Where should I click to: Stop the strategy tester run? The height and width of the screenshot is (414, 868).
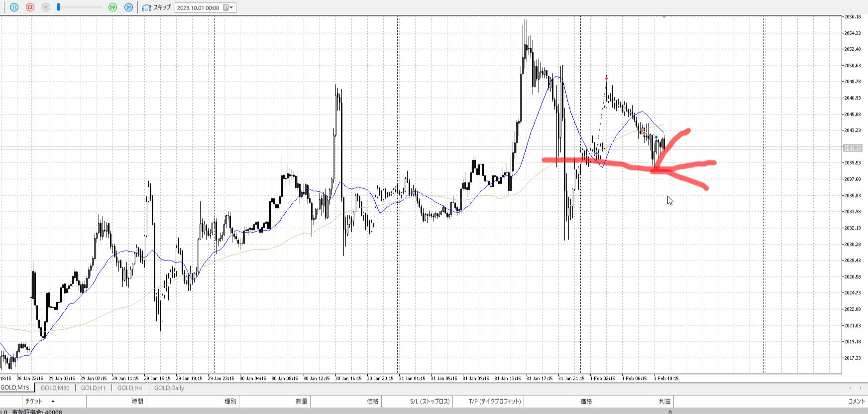[30, 7]
